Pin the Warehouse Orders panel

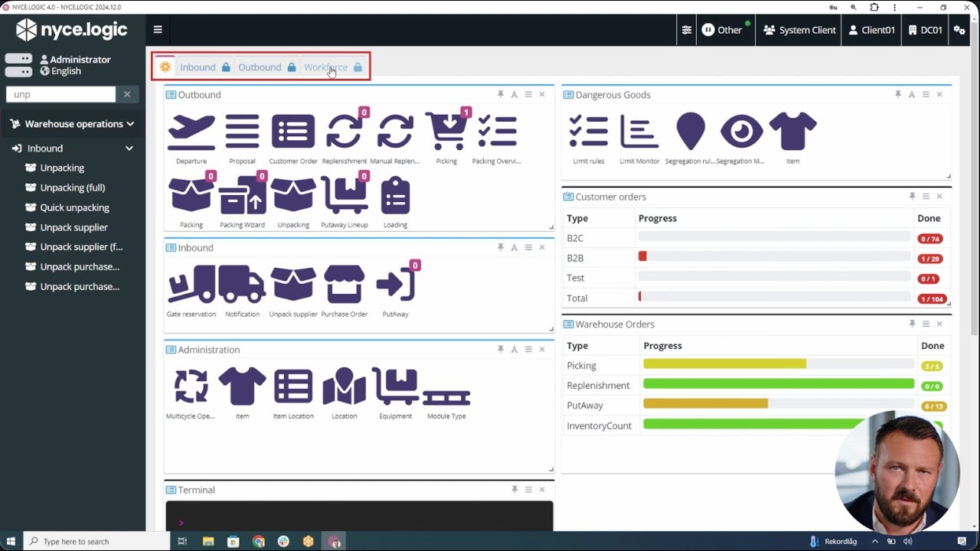click(911, 324)
